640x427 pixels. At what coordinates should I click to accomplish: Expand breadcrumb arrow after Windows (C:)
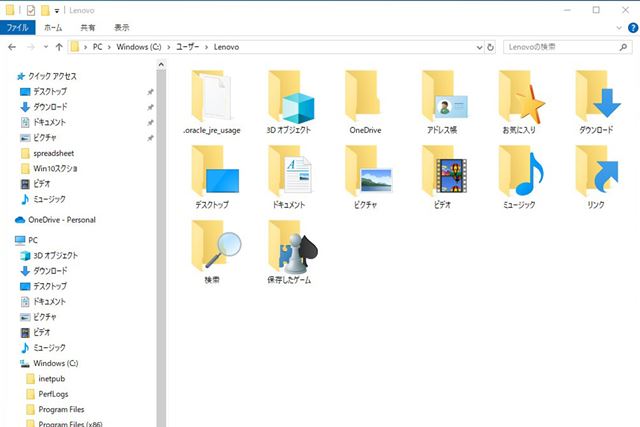169,47
